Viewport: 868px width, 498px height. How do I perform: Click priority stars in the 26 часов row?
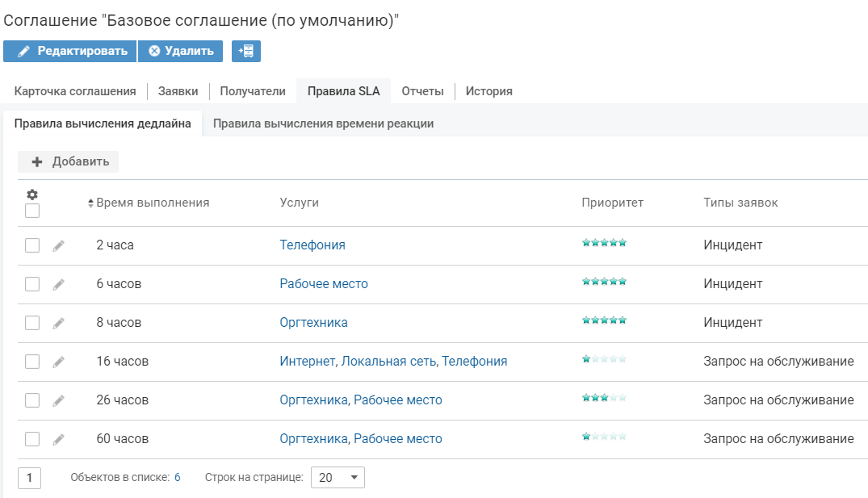point(604,397)
